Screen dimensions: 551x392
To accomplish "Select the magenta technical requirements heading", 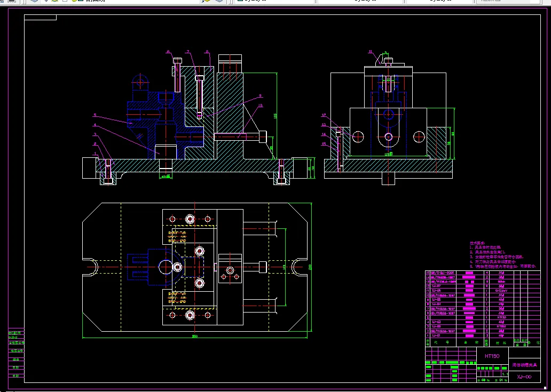I will [477, 243].
